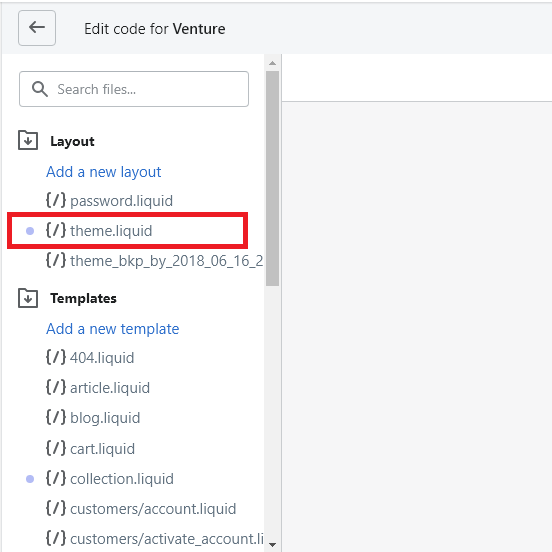Click the magnifier icon in search box
This screenshot has width=552, height=552.
point(39,89)
